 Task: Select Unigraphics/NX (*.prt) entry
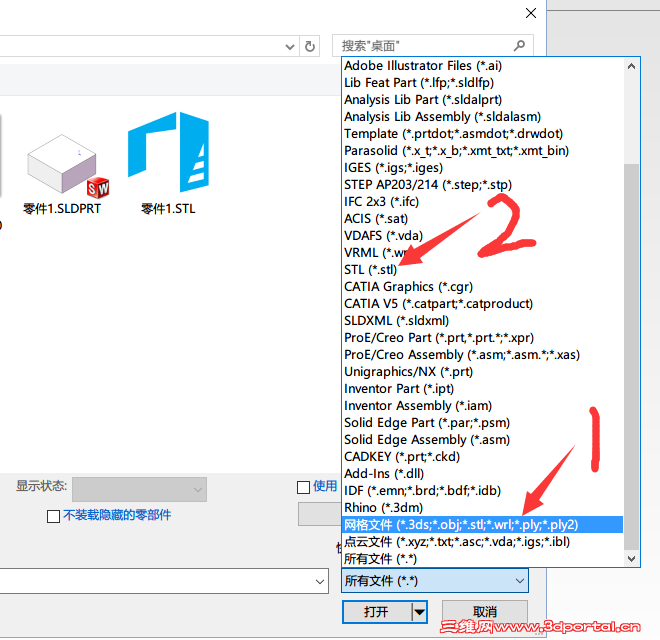[x=482, y=372]
